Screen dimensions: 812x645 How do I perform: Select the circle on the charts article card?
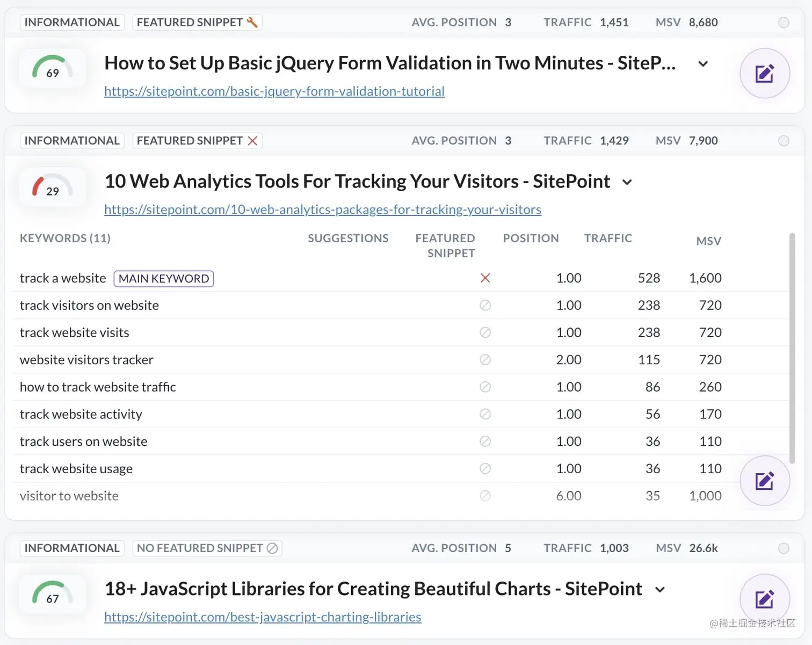[784, 548]
